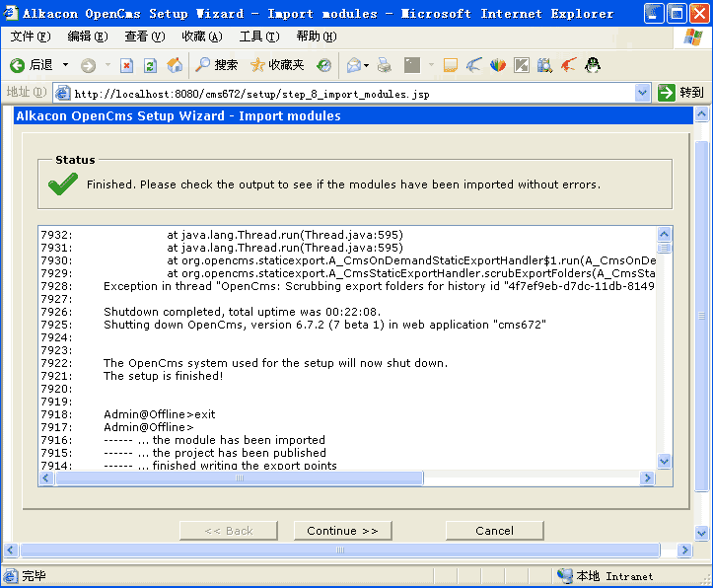This screenshot has width=713, height=588.
Task: Expand the address bar dropdown arrow
Action: 642,93
